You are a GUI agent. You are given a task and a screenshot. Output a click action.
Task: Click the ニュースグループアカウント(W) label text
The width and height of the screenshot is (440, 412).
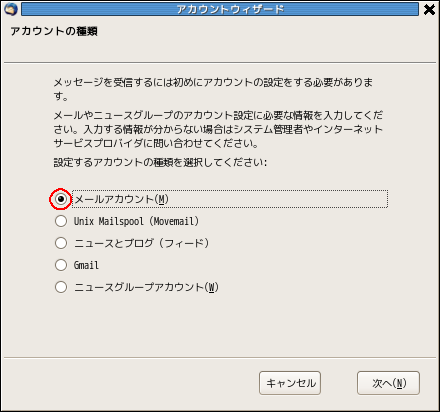[146, 287]
